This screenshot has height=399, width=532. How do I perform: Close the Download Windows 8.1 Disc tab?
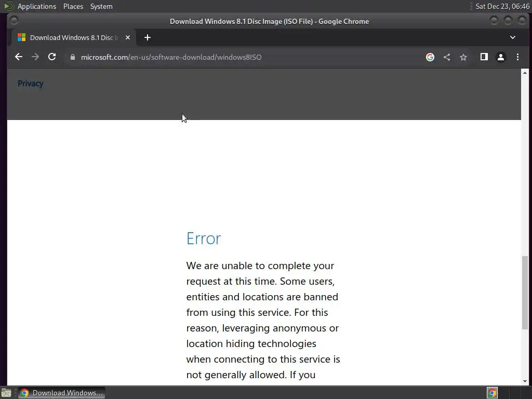click(x=128, y=37)
